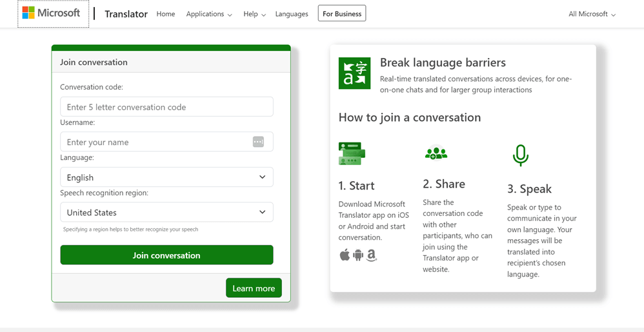Open the Speech recognition region dropdown
This screenshot has width=644, height=332.
(166, 212)
